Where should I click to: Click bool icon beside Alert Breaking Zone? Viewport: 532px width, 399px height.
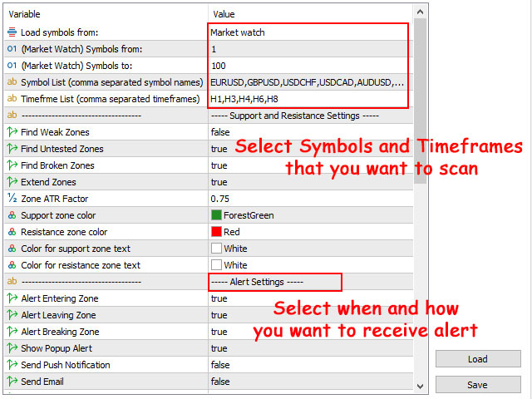[12, 331]
